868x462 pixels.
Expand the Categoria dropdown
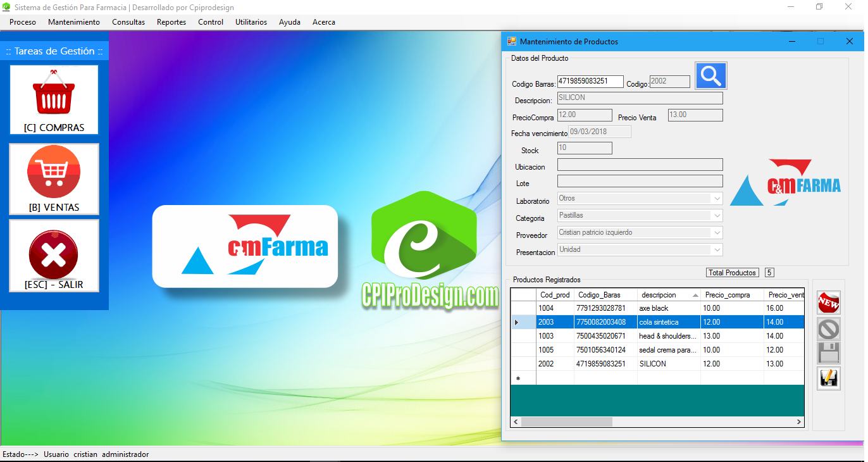(717, 216)
